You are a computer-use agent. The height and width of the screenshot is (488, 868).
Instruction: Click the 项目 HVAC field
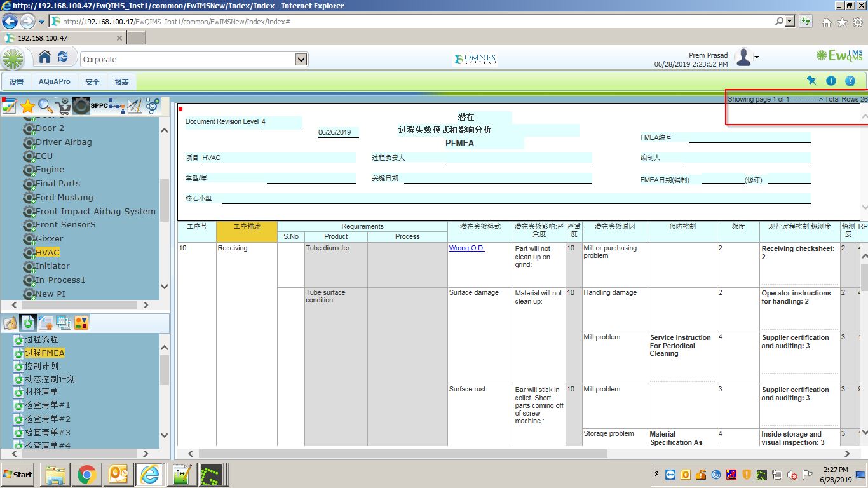tap(278, 158)
